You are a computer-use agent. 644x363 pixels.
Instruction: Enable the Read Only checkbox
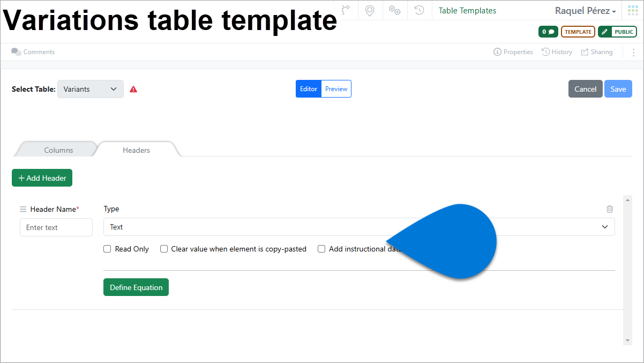pos(107,249)
